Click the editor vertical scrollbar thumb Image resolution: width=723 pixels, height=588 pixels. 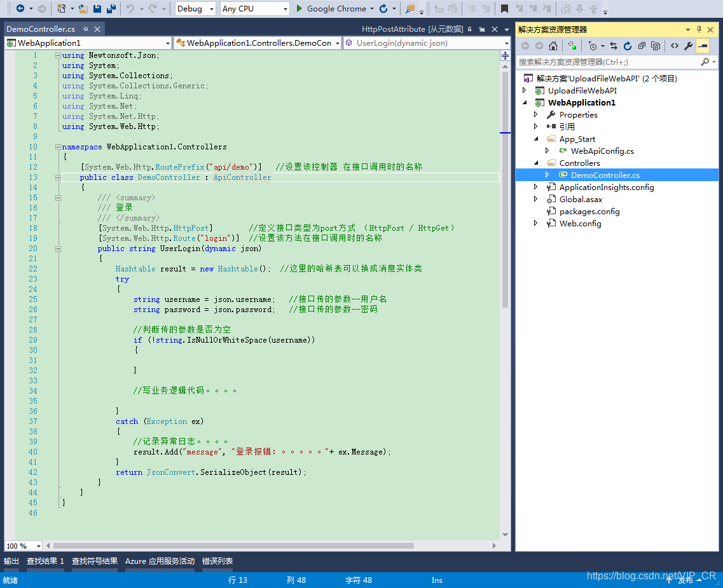(x=506, y=190)
